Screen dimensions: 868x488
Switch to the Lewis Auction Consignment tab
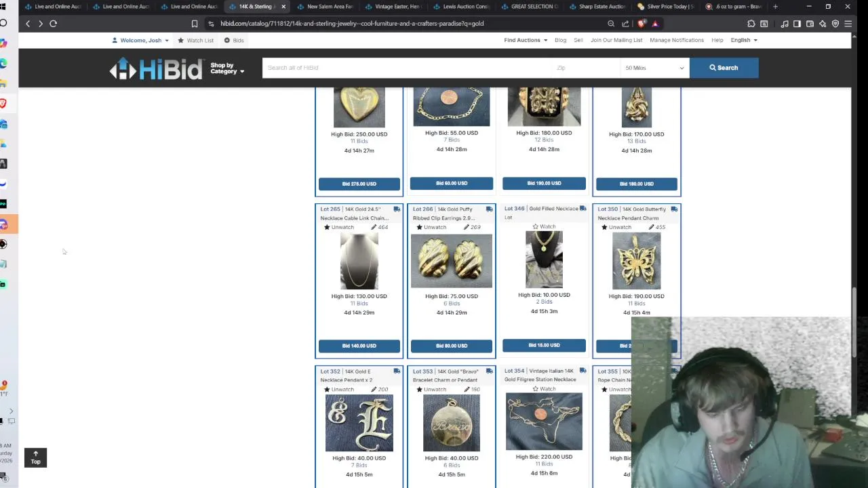tap(461, 7)
